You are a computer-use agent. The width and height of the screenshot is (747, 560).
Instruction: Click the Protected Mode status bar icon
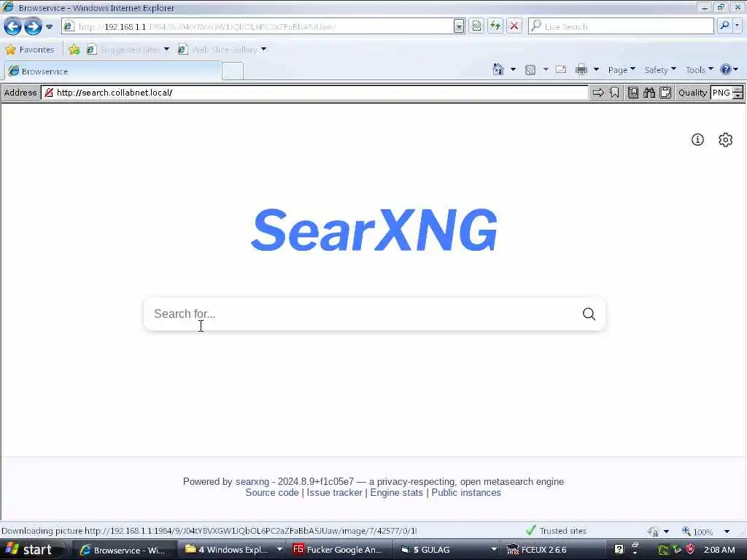click(x=653, y=531)
